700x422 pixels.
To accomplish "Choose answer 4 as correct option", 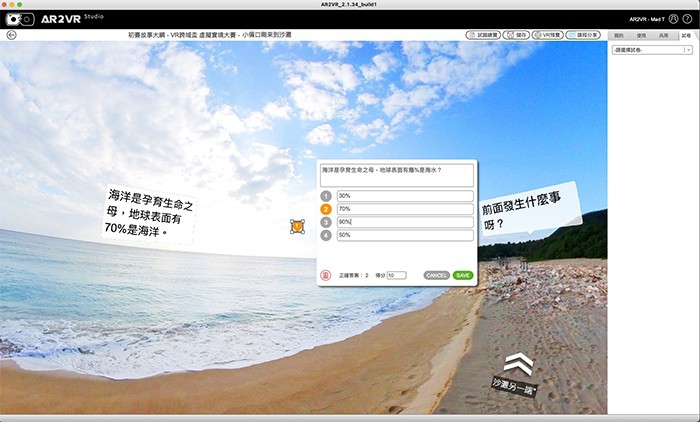I will click(325, 235).
